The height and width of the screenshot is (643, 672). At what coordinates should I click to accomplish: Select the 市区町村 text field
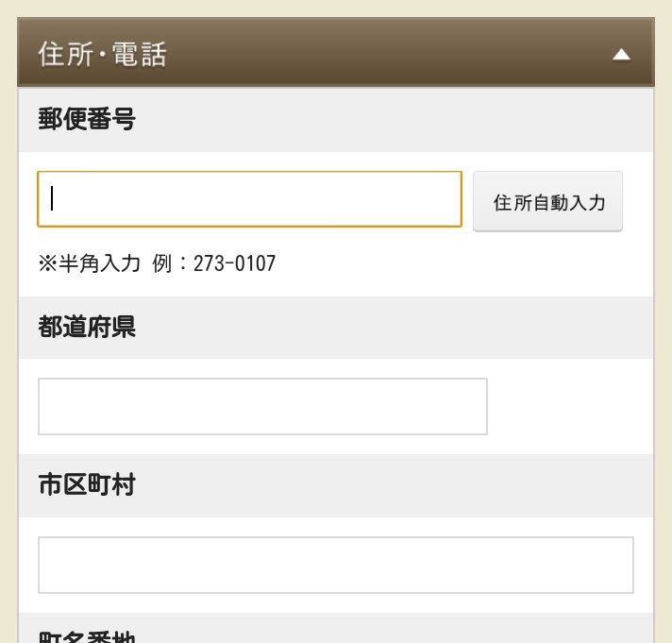pos(336,565)
